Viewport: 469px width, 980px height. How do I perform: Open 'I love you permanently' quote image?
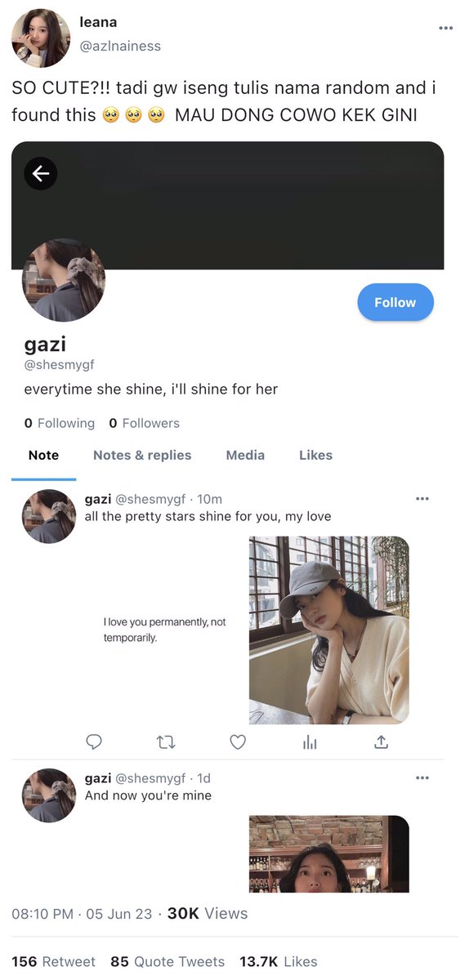click(164, 630)
